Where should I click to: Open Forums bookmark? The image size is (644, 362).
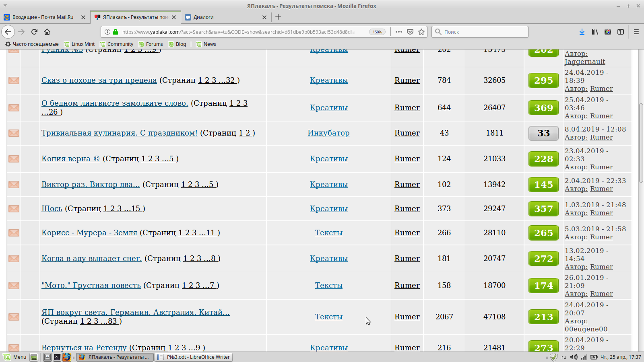click(151, 44)
